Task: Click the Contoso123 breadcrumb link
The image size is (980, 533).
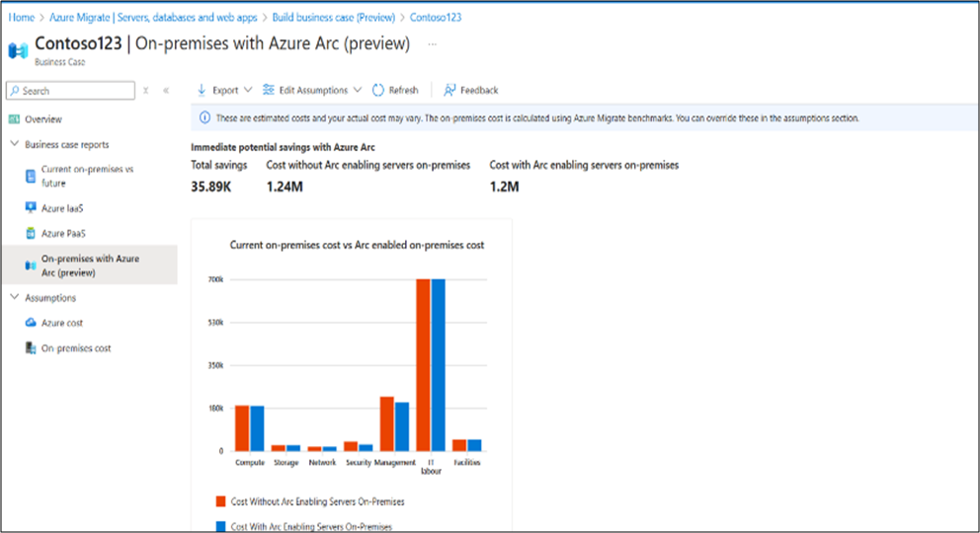Action: tap(436, 18)
